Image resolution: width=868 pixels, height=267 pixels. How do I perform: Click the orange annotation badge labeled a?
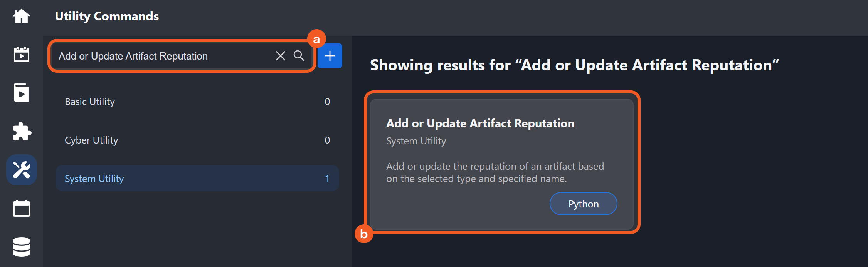(x=316, y=39)
